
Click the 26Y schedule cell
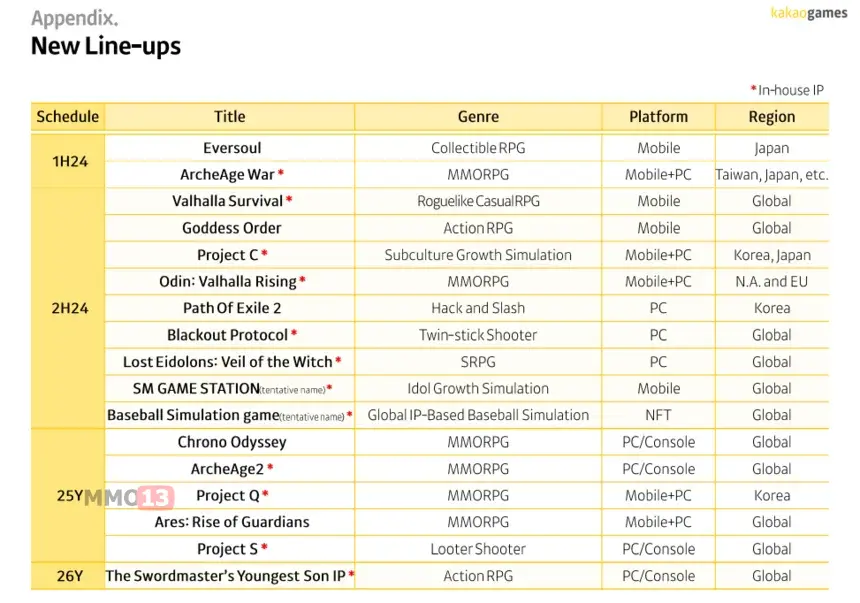[68, 576]
